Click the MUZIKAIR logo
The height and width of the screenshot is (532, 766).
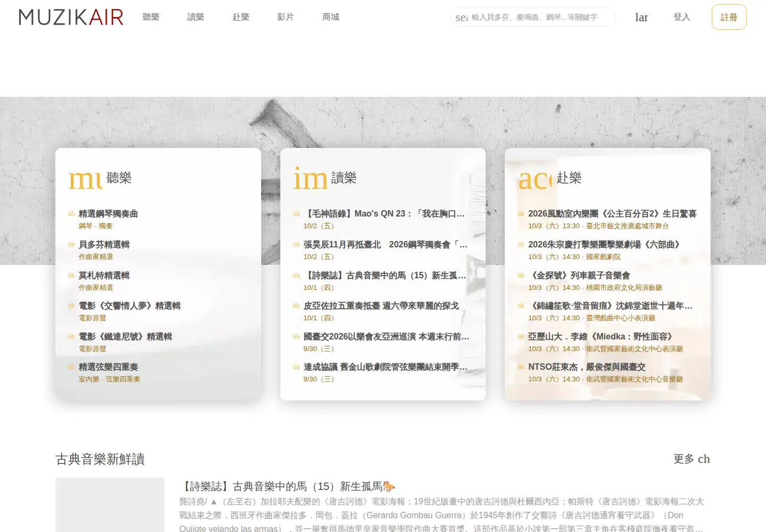[x=71, y=17]
